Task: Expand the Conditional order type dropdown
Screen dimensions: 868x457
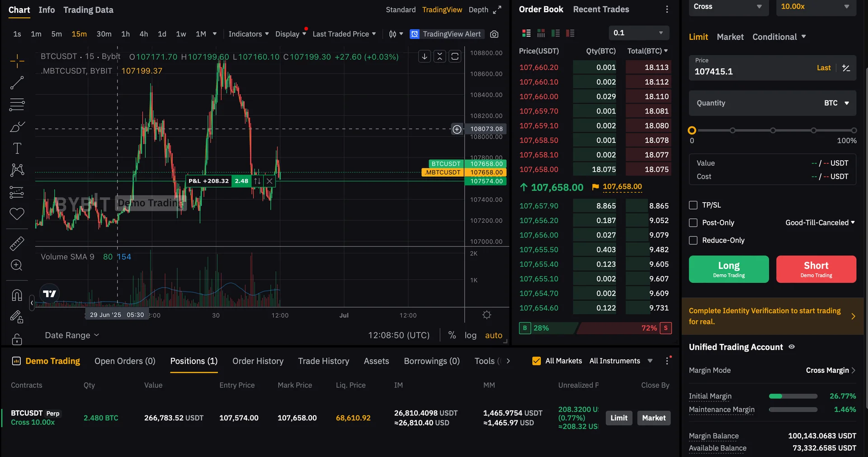Action: [779, 37]
